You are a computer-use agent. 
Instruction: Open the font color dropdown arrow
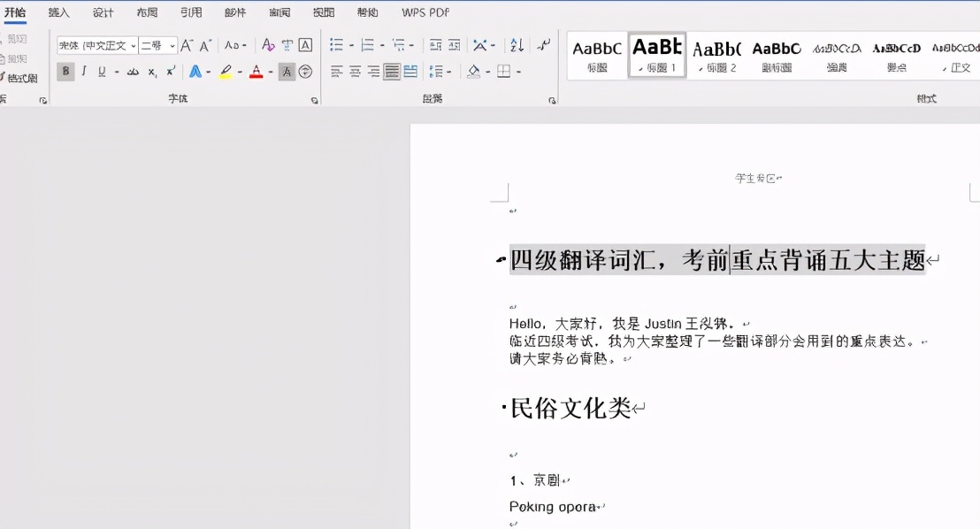coord(270,72)
